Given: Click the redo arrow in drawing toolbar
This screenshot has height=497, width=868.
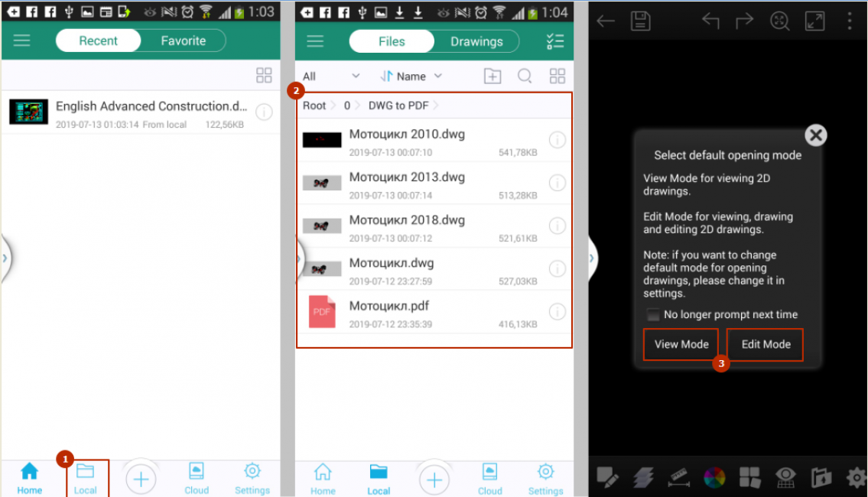Looking at the screenshot, I should (x=744, y=21).
